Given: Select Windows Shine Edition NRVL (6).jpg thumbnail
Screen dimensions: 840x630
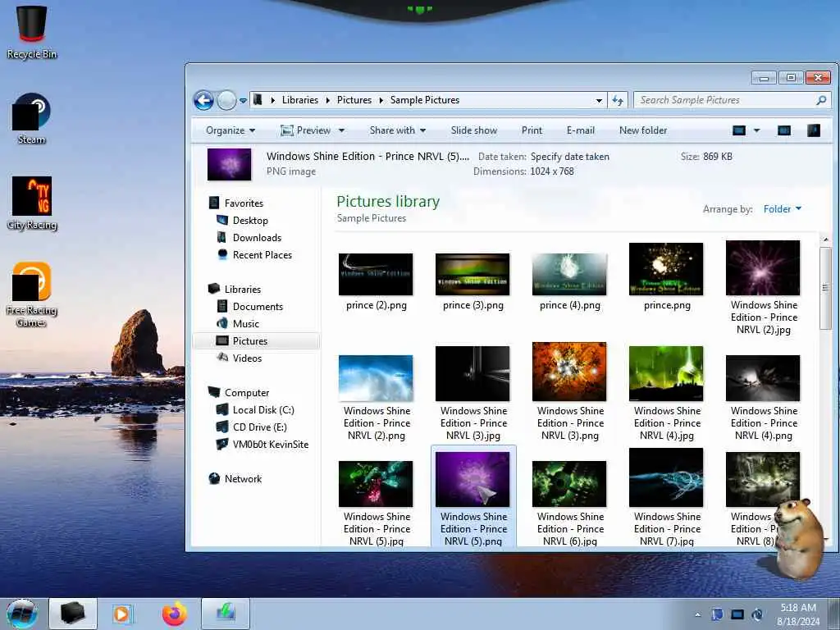Looking at the screenshot, I should [569, 484].
